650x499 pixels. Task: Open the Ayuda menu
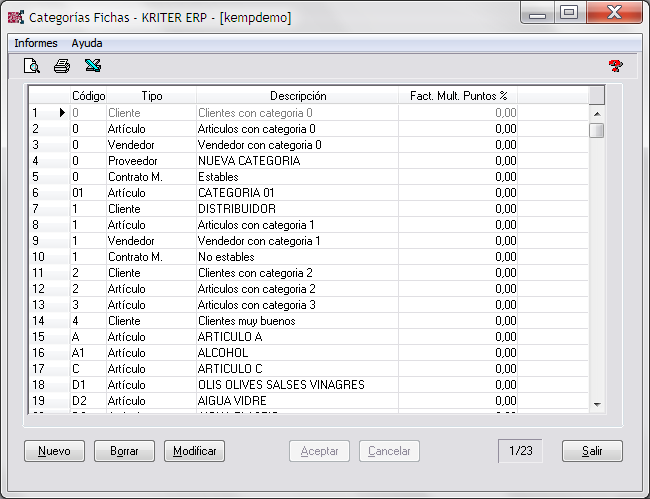point(87,43)
